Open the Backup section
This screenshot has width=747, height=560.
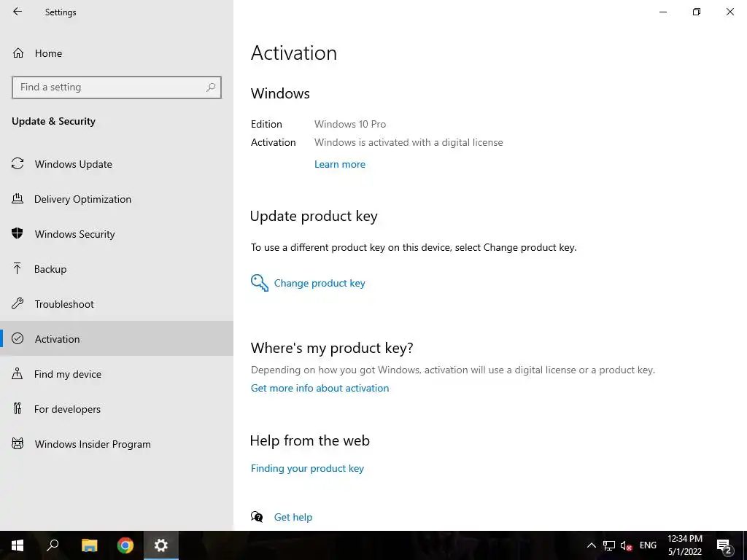117,269
